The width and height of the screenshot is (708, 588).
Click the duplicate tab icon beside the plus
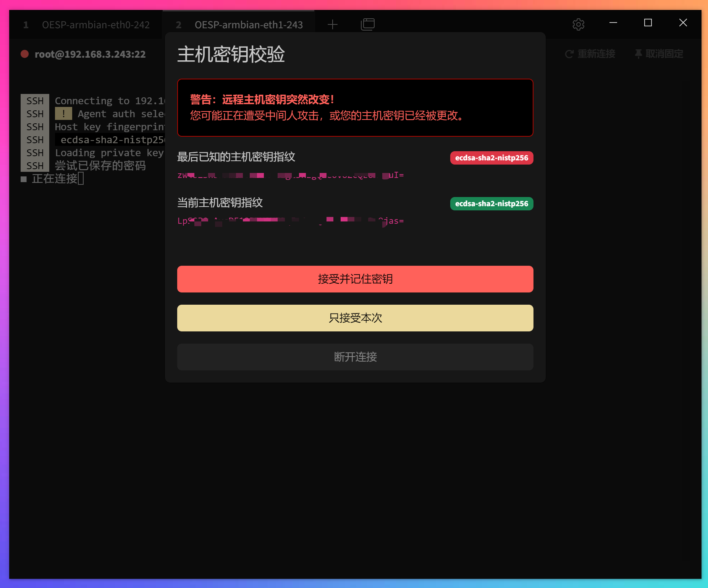[x=368, y=24]
